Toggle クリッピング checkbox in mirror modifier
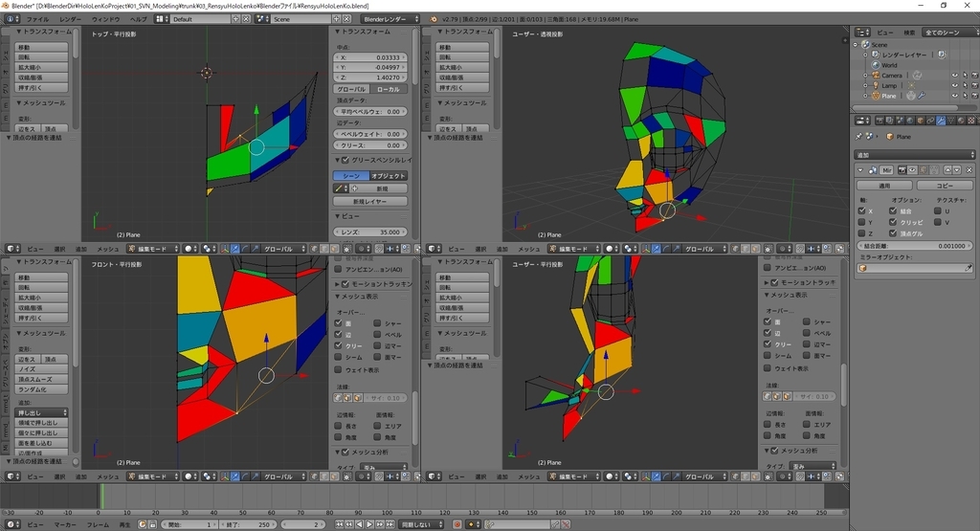Screen dimensions: 980x531 point(893,222)
